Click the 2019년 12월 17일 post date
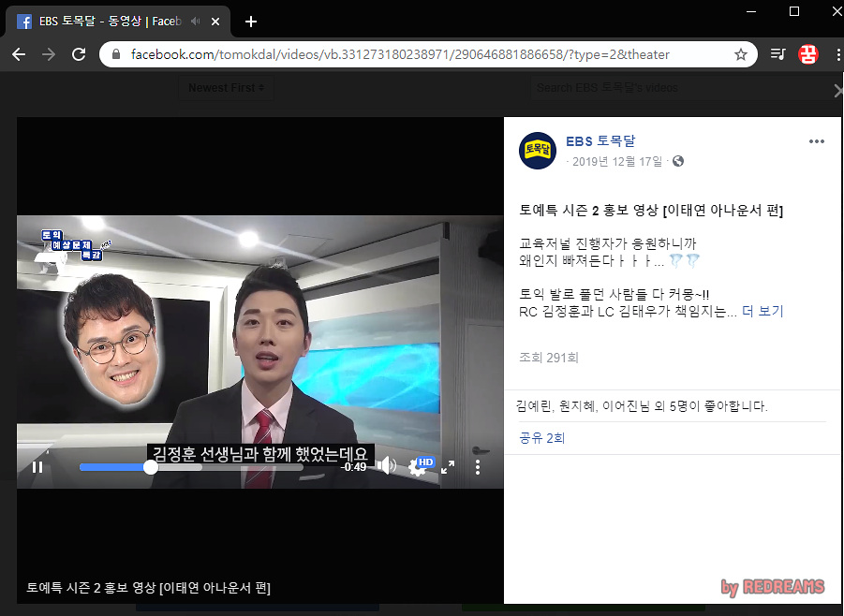This screenshot has width=844, height=616. (617, 161)
